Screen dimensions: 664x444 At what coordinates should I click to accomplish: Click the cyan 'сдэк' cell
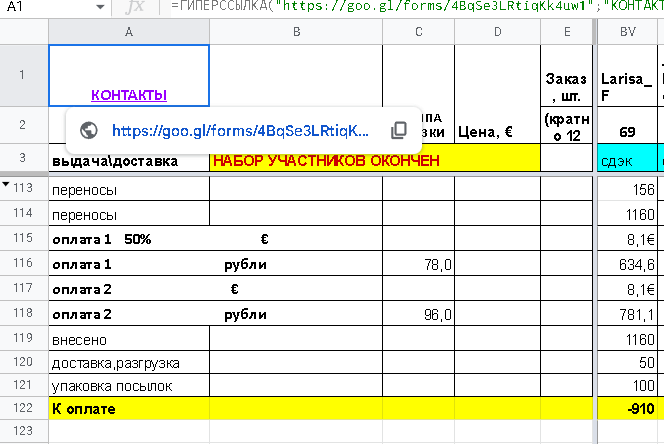(x=627, y=160)
